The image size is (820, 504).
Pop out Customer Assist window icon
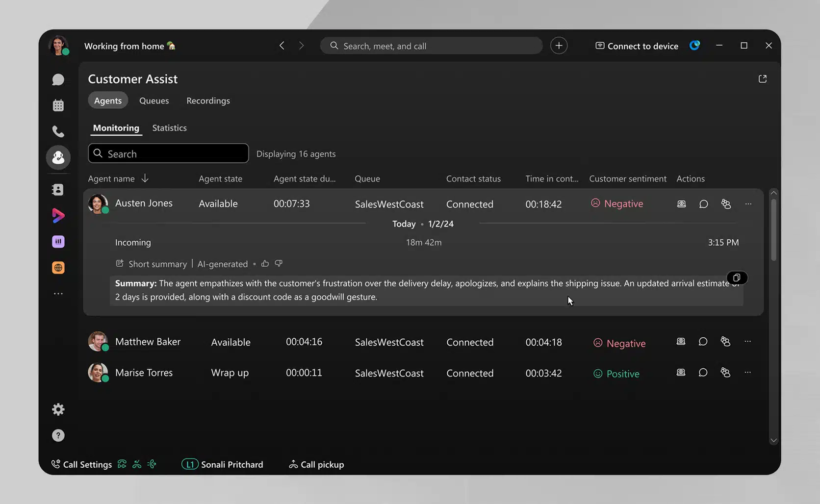762,79
